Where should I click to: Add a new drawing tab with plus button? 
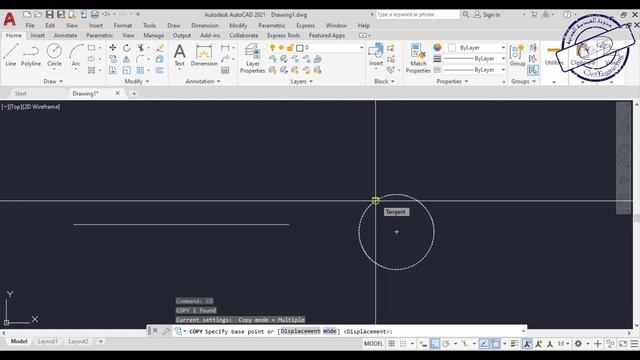pyautogui.click(x=133, y=93)
